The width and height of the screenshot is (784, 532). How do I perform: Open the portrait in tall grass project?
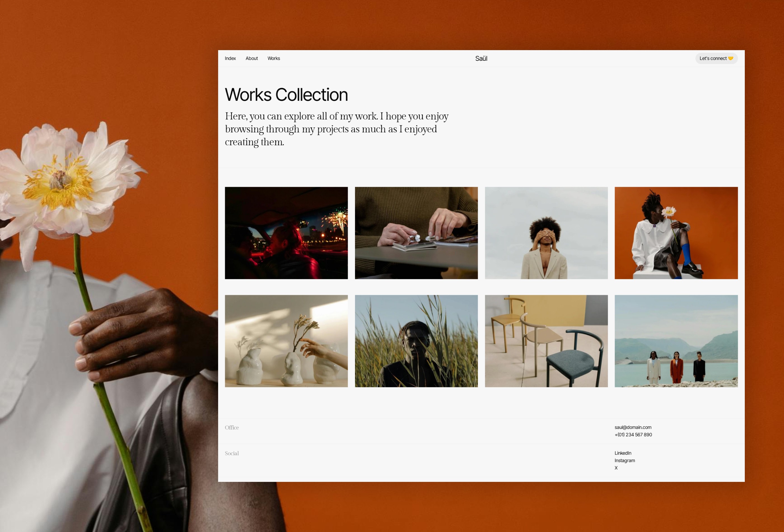click(416, 341)
